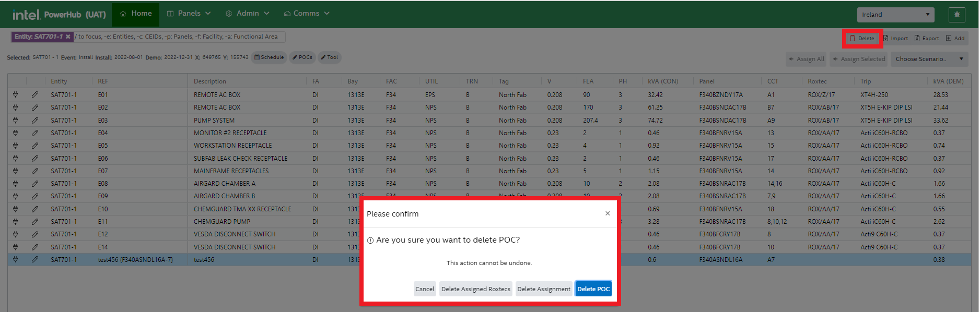The image size is (980, 312).
Task: Open the Ireland site dropdown
Action: coord(895,15)
